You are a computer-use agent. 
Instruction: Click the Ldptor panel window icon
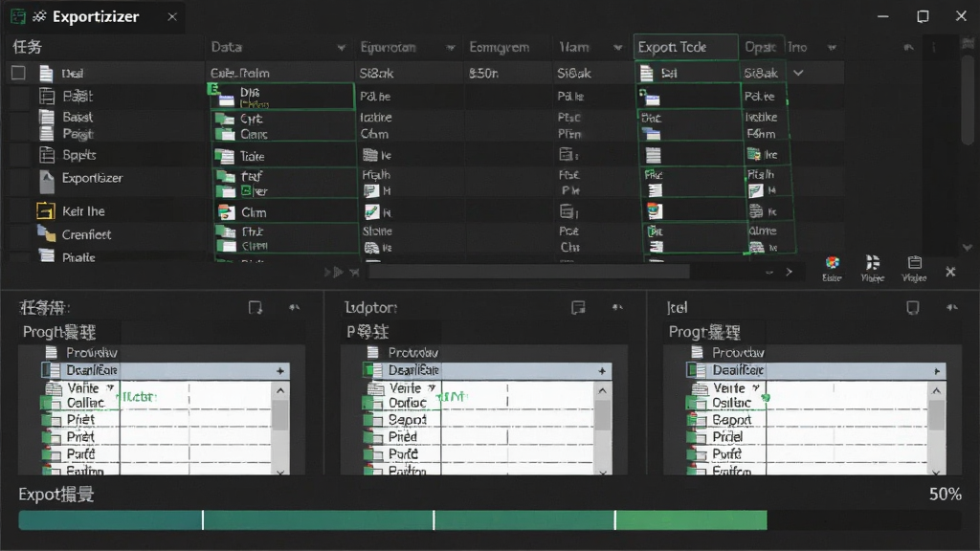point(578,307)
